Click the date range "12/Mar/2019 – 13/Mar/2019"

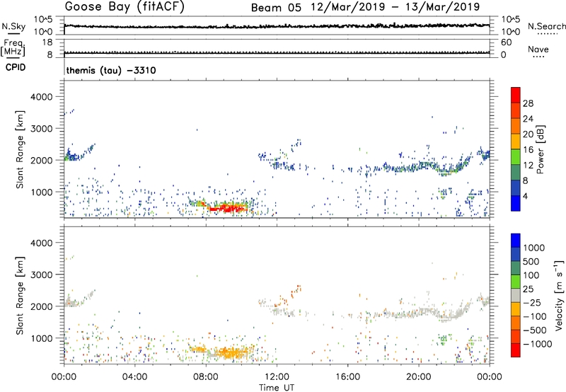click(x=395, y=7)
